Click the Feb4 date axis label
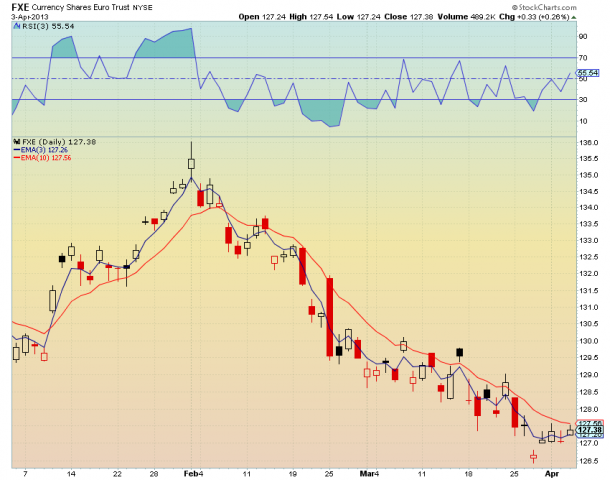This screenshot has height=480, width=610. click(x=193, y=473)
